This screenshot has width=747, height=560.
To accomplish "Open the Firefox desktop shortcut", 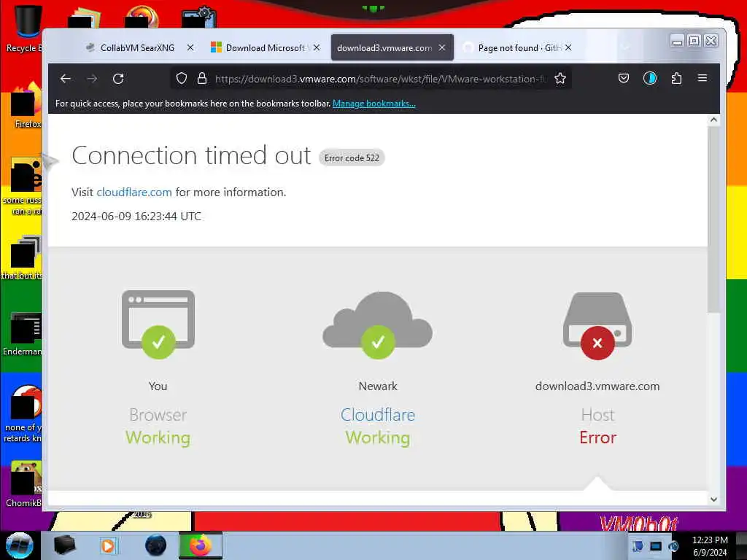I will [26, 106].
